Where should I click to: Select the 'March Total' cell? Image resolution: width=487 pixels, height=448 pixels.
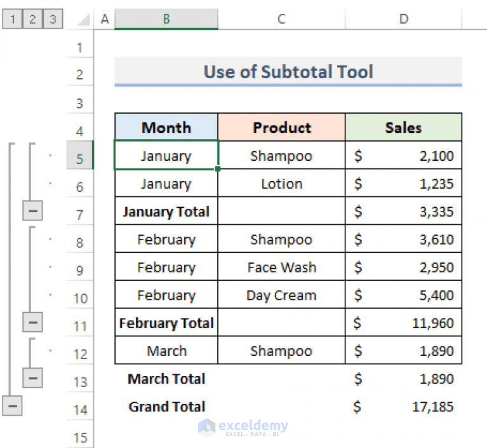coord(166,378)
